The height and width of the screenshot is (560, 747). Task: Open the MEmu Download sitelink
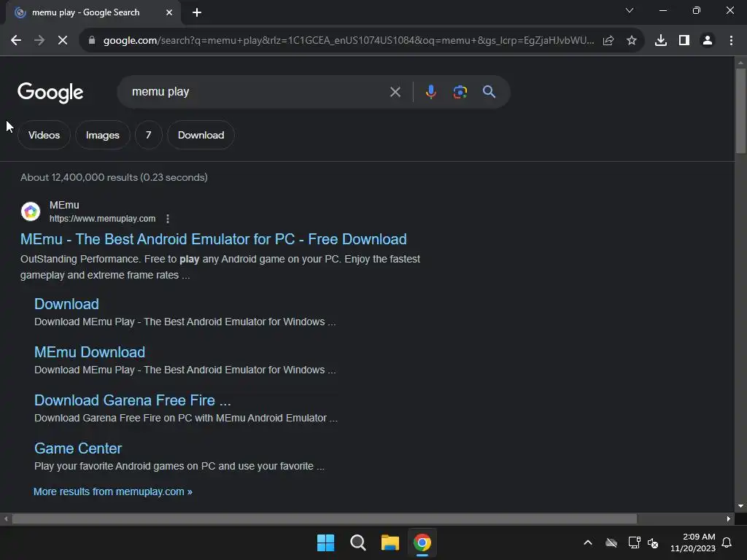(90, 352)
